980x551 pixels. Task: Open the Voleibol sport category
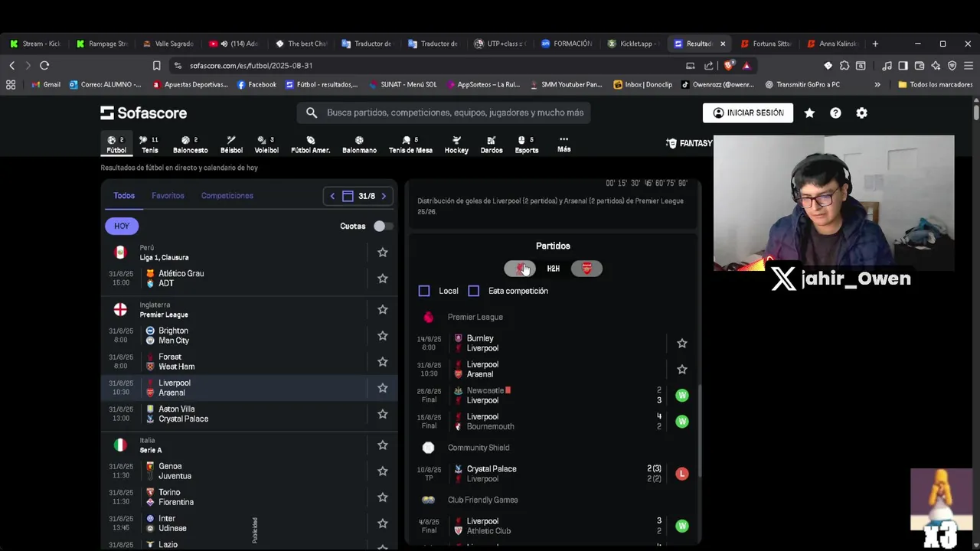click(266, 145)
